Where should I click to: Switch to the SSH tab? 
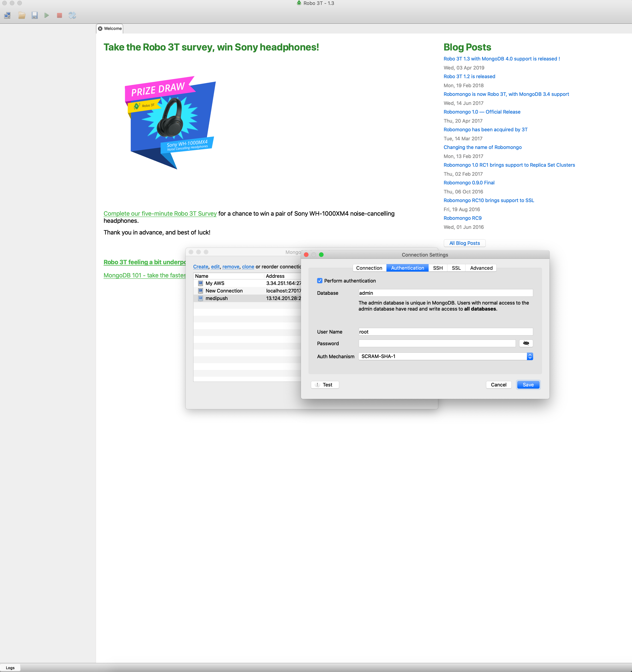438,268
